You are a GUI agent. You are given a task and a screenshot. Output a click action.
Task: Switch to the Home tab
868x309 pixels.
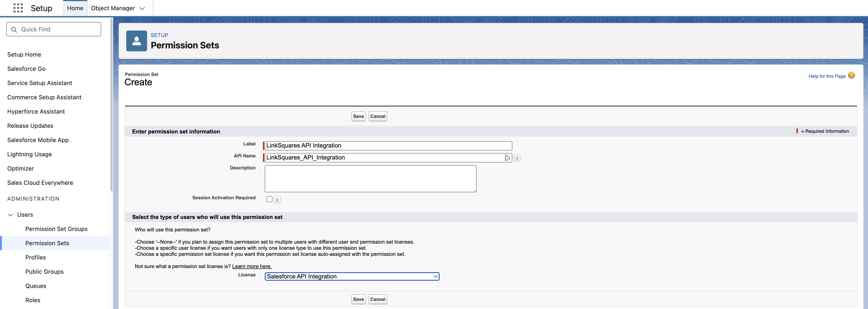click(x=75, y=8)
